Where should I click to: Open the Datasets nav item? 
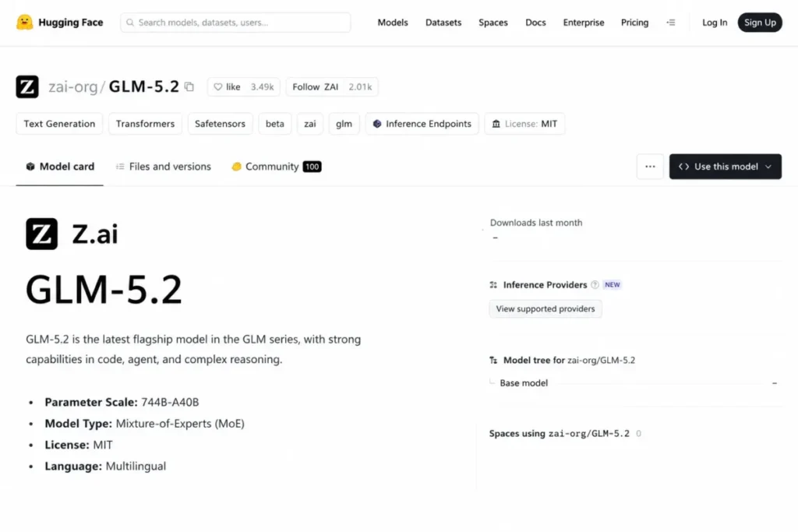pos(443,23)
